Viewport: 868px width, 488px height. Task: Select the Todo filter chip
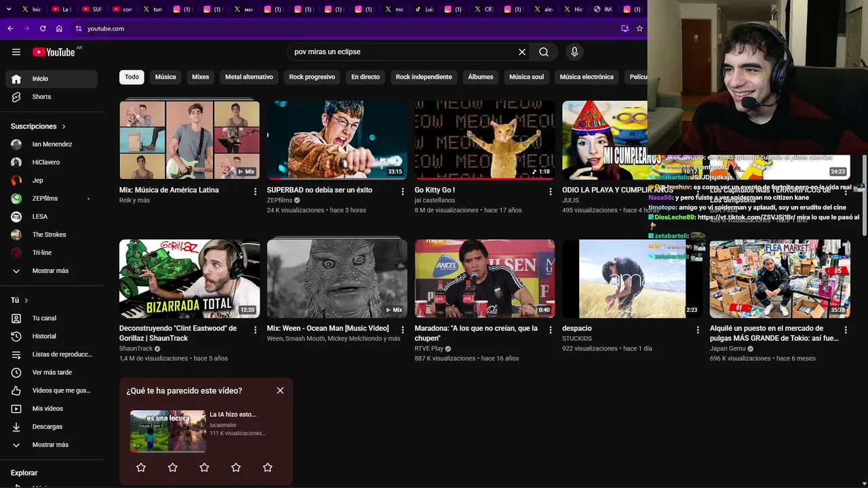tap(132, 77)
